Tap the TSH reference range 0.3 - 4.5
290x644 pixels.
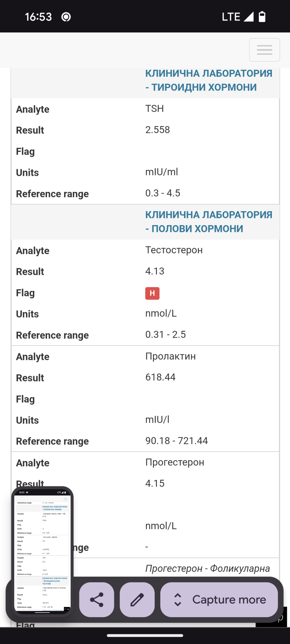point(162,193)
